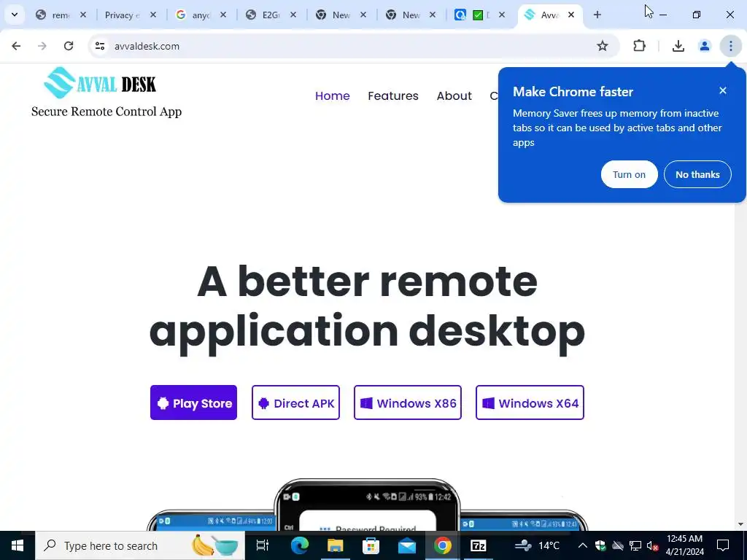Click the page vertical scrollbar down arrow

tap(741, 525)
